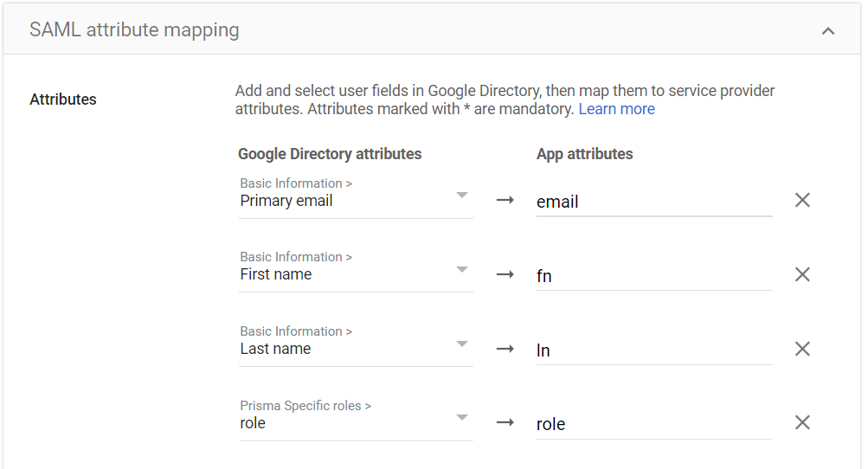Click the email app attribute field
This screenshot has width=868, height=469.
(x=653, y=202)
